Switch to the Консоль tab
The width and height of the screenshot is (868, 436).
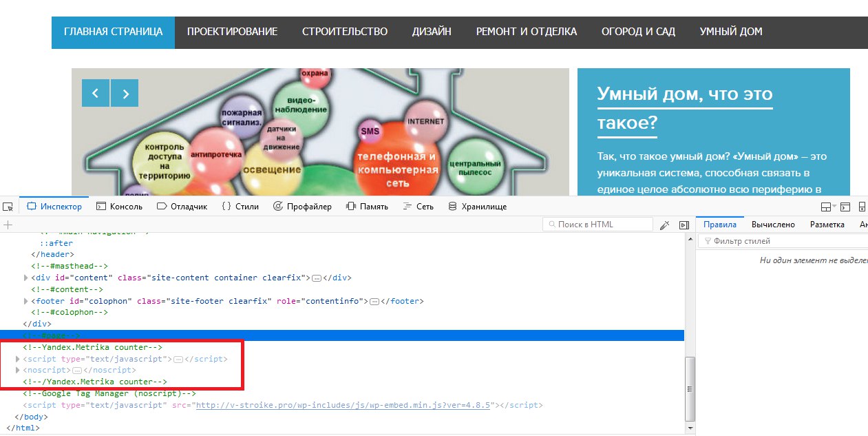click(119, 207)
